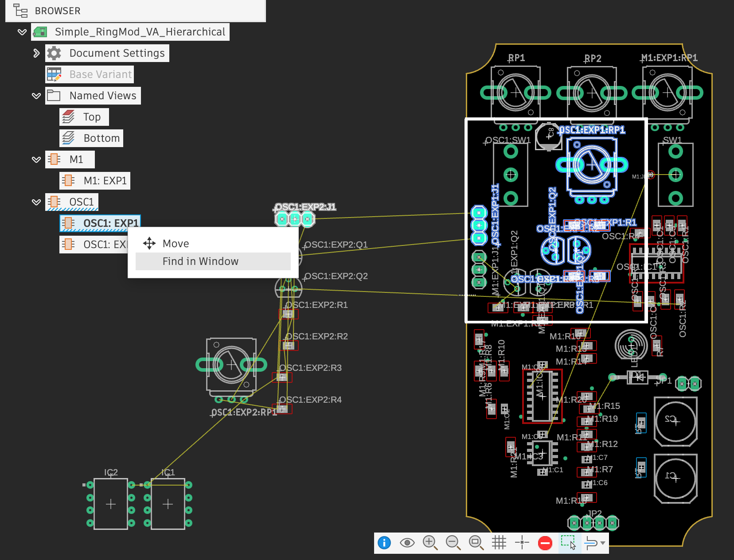The image size is (734, 560).
Task: Select the IC1 component on canvas
Action: [168, 504]
